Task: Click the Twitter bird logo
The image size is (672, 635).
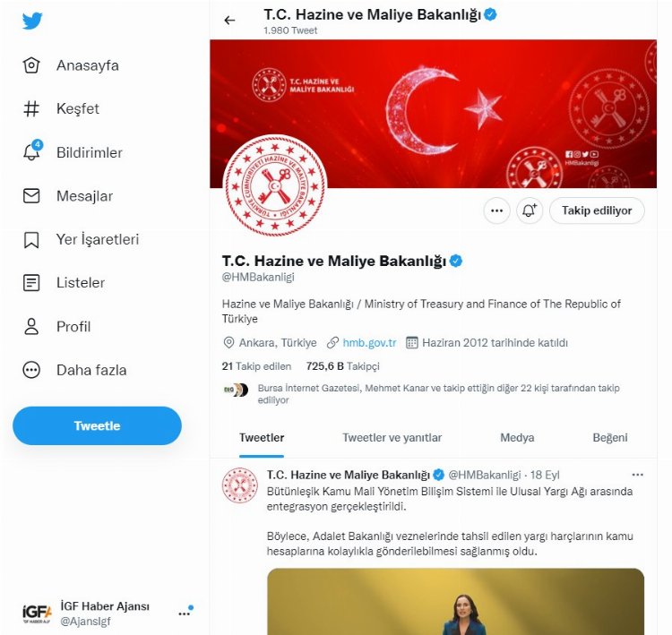Action: [x=32, y=21]
